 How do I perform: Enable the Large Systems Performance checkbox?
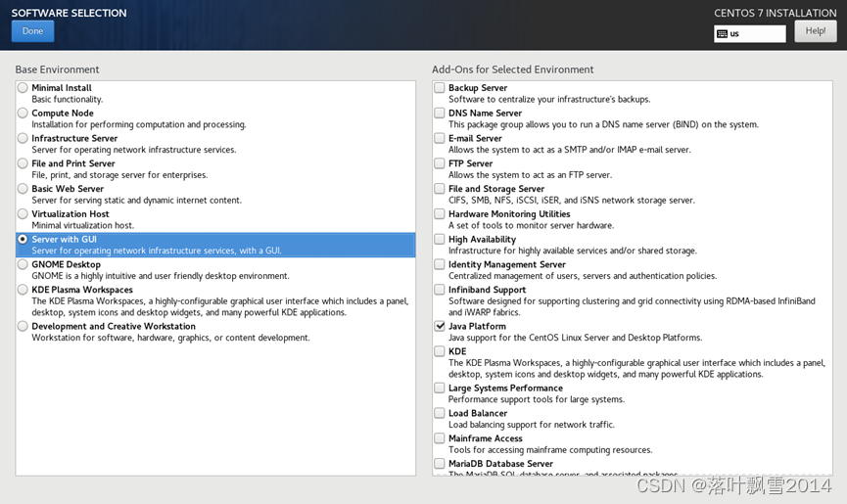440,388
